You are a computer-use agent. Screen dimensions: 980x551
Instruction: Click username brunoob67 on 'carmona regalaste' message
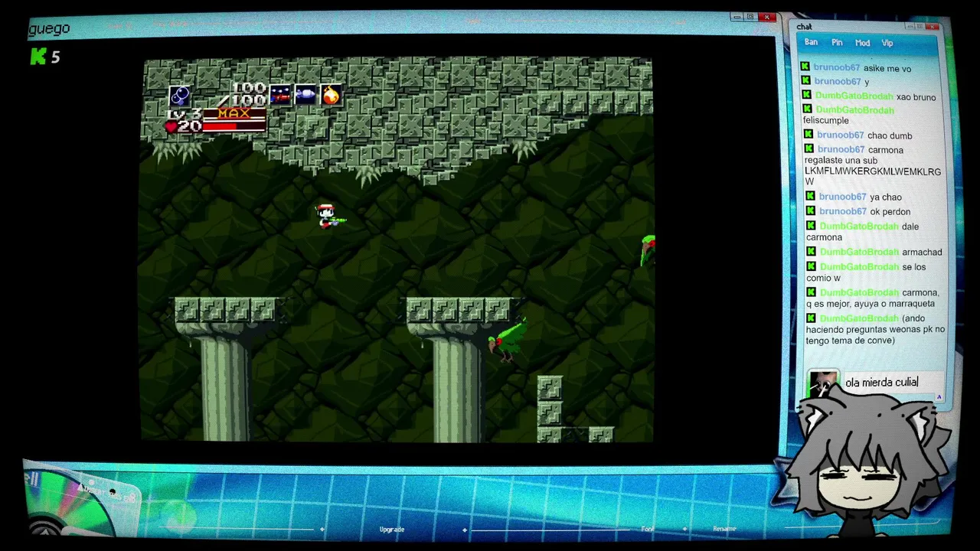(x=841, y=149)
